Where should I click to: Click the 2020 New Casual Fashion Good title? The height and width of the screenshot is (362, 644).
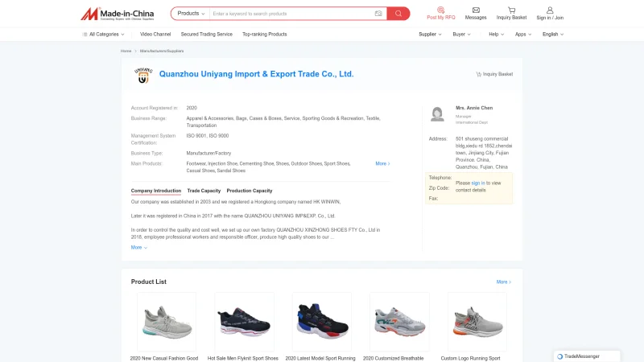(x=164, y=358)
